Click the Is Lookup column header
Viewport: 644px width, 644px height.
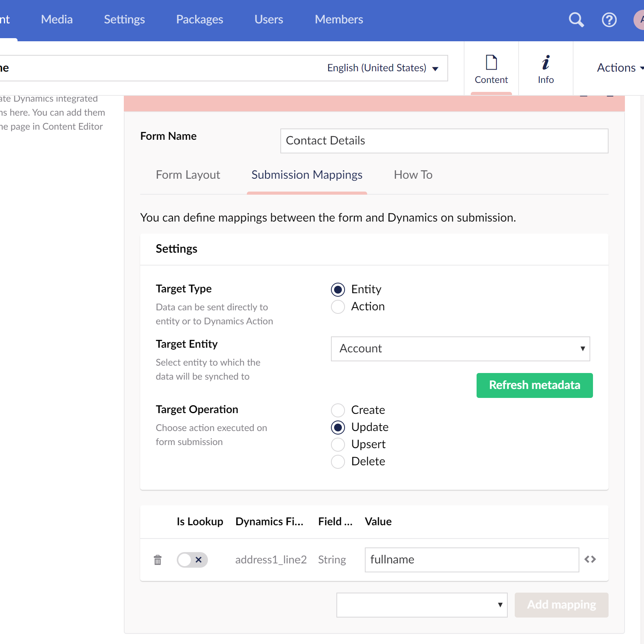click(200, 522)
